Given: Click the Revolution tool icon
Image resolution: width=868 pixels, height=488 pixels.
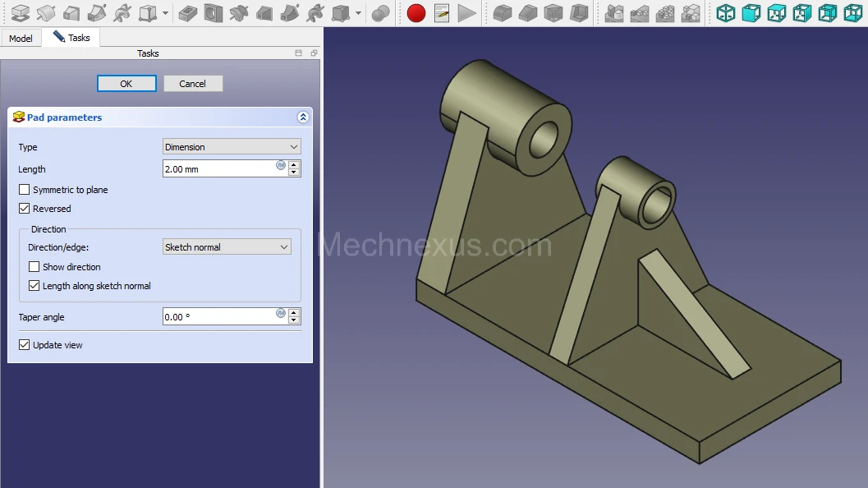Looking at the screenshot, I should [x=45, y=13].
